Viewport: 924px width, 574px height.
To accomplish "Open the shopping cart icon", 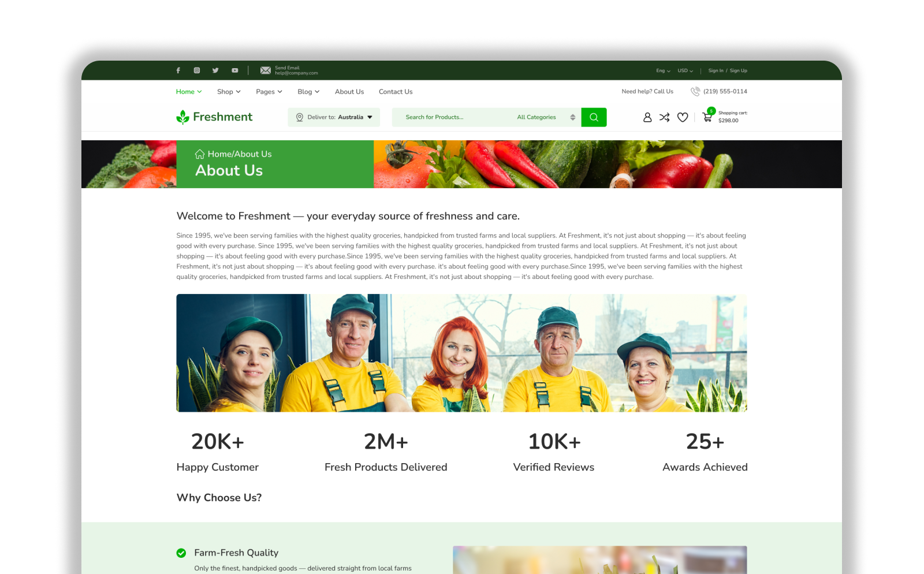I will click(707, 117).
